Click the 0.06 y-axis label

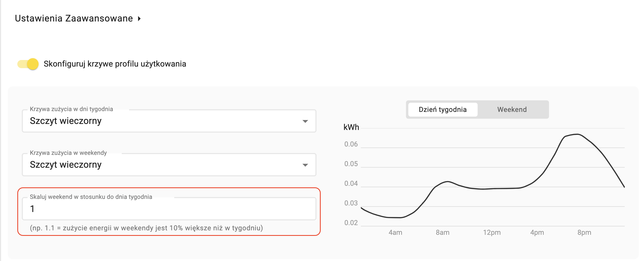pos(351,144)
